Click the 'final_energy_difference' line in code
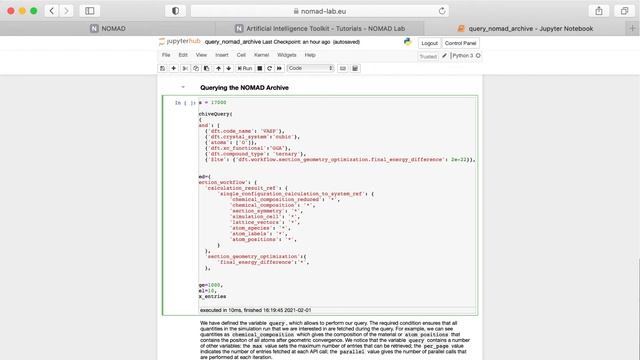Image resolution: width=640 pixels, height=360 pixels. (x=263, y=262)
